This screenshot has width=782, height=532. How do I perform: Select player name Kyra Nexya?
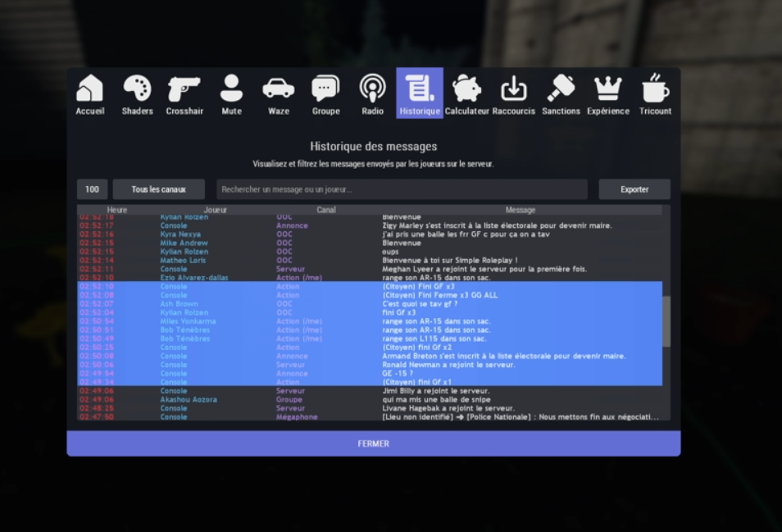click(180, 234)
